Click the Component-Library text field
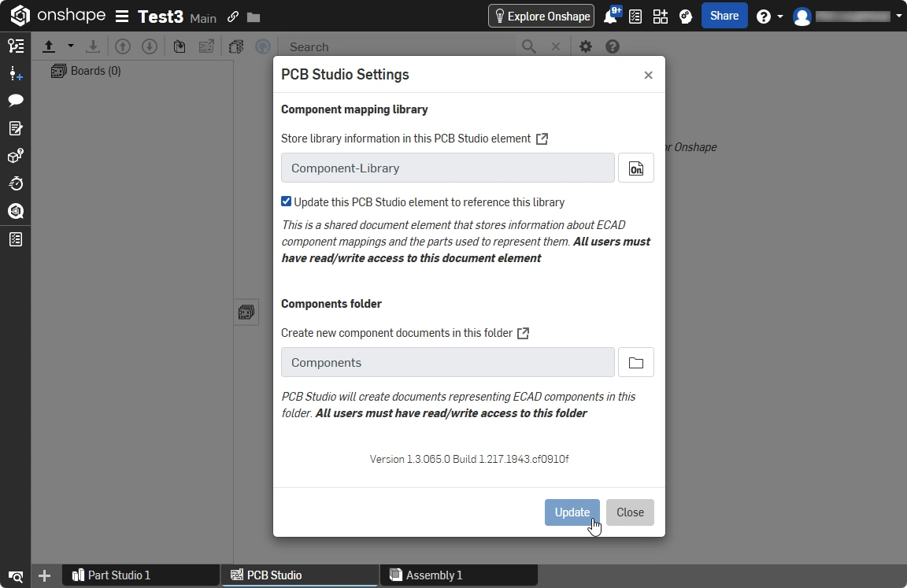 point(448,168)
